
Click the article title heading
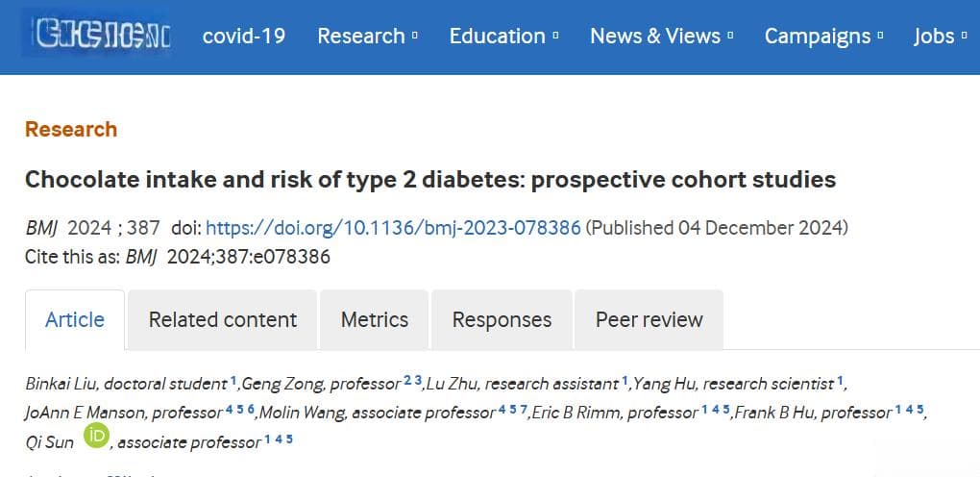[430, 180]
